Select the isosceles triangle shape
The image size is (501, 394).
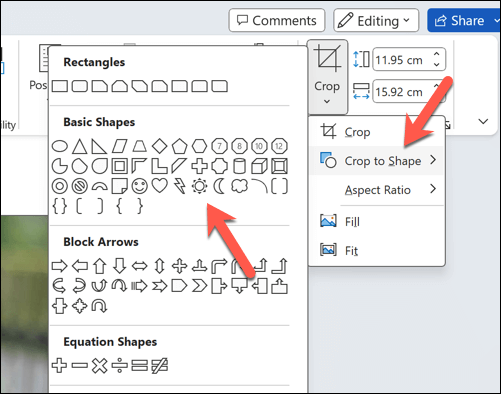80,146
